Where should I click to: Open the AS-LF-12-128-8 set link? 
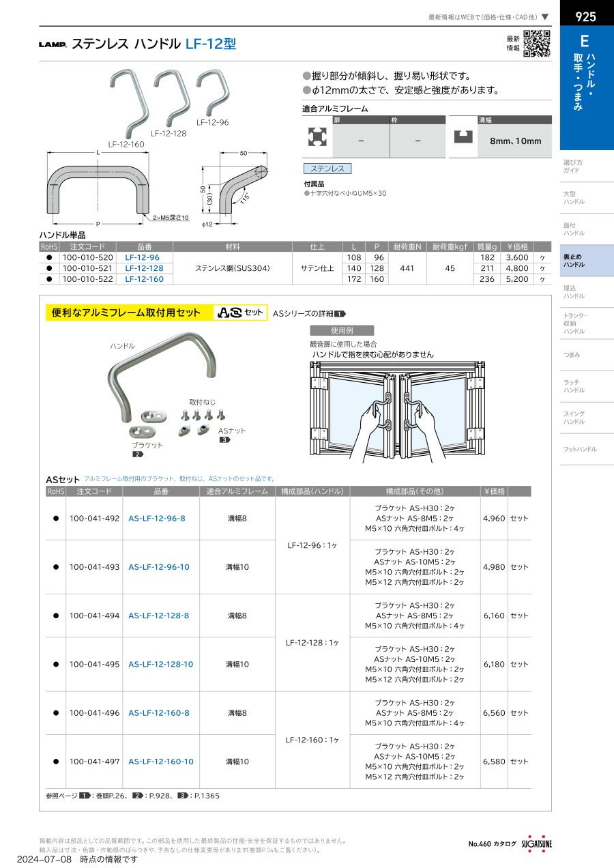coord(159,616)
